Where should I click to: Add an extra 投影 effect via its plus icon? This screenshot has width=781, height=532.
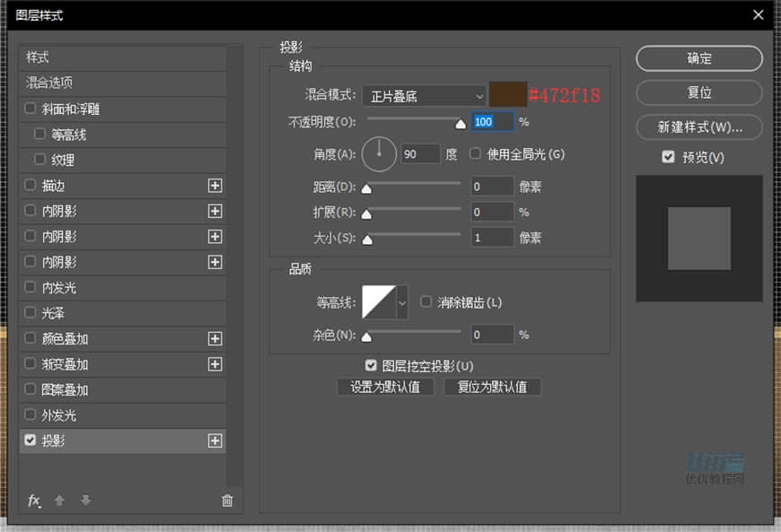click(x=215, y=440)
